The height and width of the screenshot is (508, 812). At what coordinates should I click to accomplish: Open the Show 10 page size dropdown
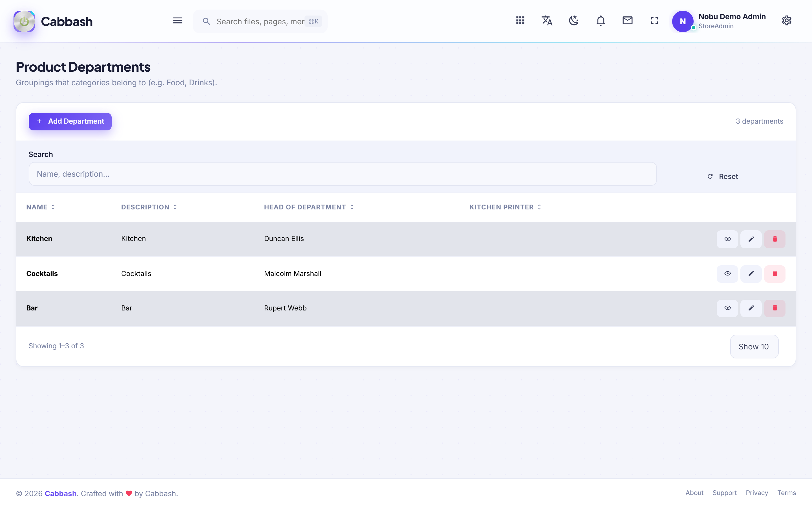coord(754,346)
